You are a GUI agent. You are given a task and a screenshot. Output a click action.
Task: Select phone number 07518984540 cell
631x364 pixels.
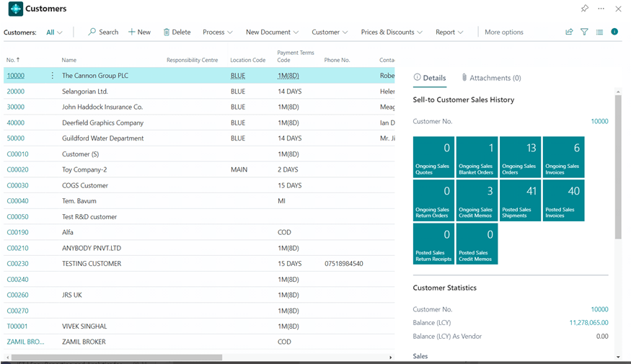point(344,264)
